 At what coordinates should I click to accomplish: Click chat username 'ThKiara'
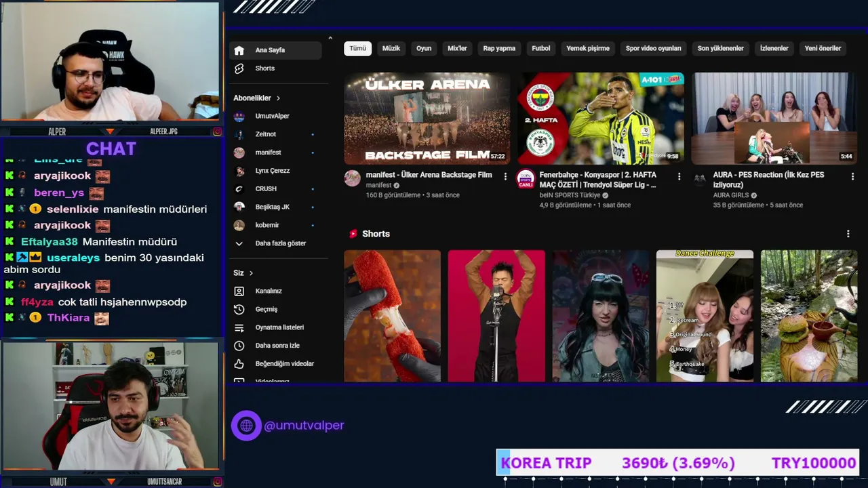68,318
